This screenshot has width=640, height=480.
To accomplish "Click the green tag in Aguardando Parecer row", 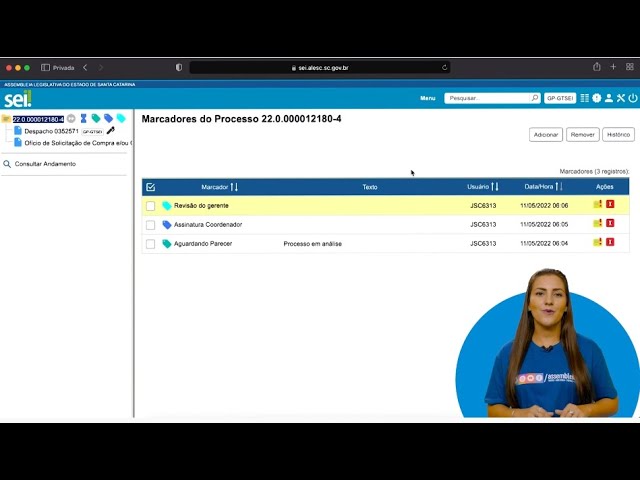I will (167, 244).
